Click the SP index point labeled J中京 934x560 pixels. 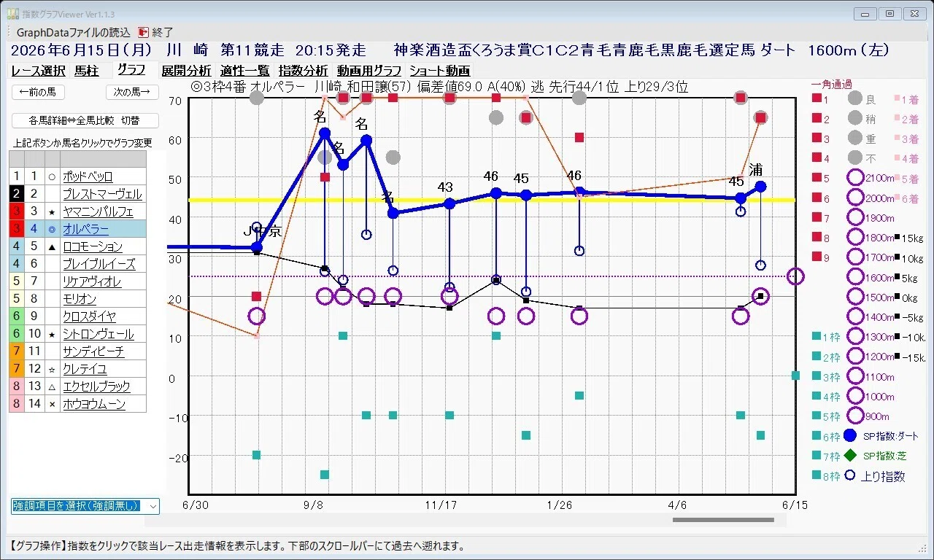[x=257, y=248]
